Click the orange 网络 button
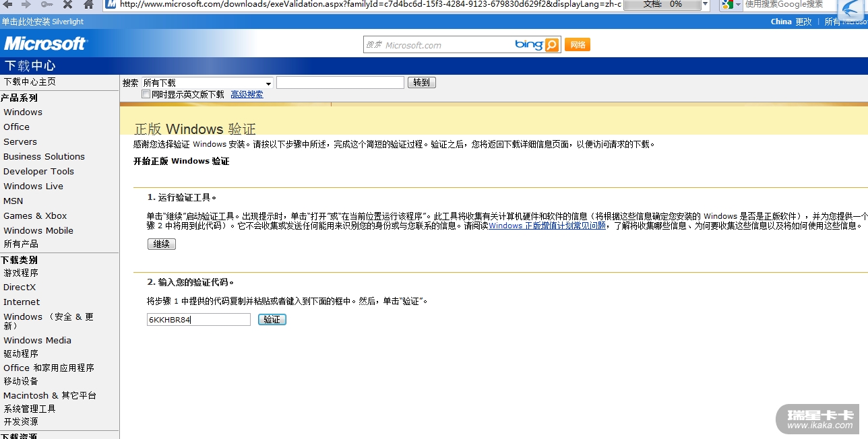Screen dimensions: 868x439 tap(578, 44)
